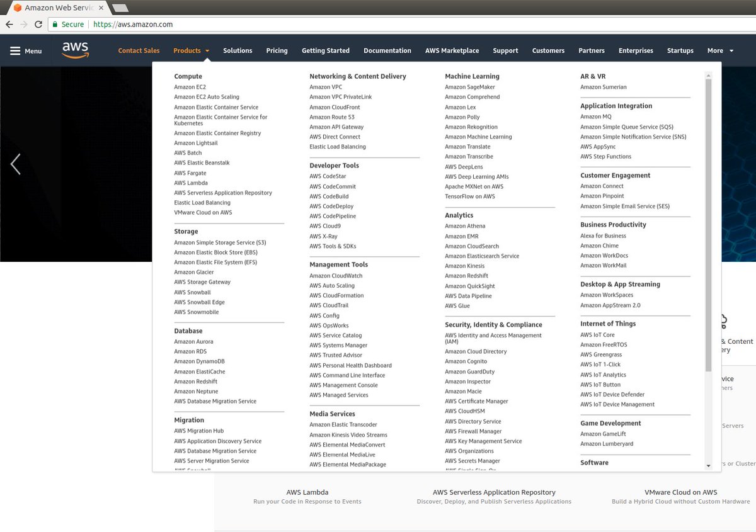Open AWS CodeCommit link

pyautogui.click(x=333, y=186)
